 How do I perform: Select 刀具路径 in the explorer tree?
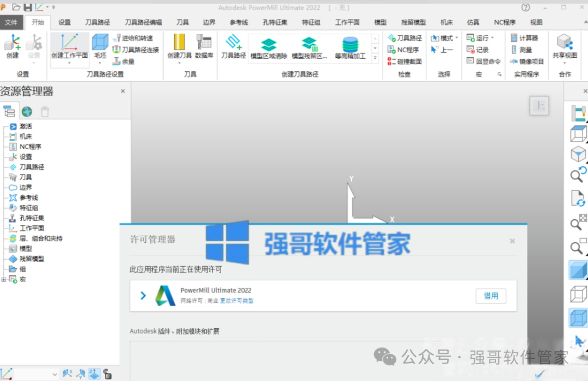[32, 167]
